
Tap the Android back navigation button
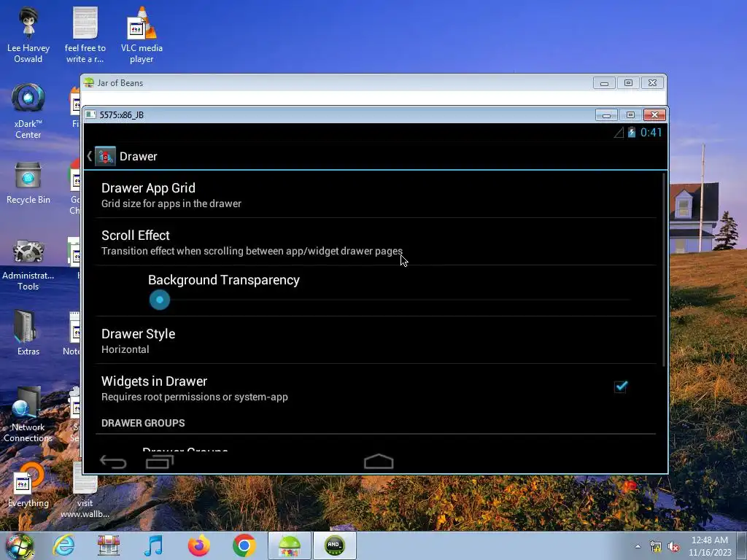[113, 462]
